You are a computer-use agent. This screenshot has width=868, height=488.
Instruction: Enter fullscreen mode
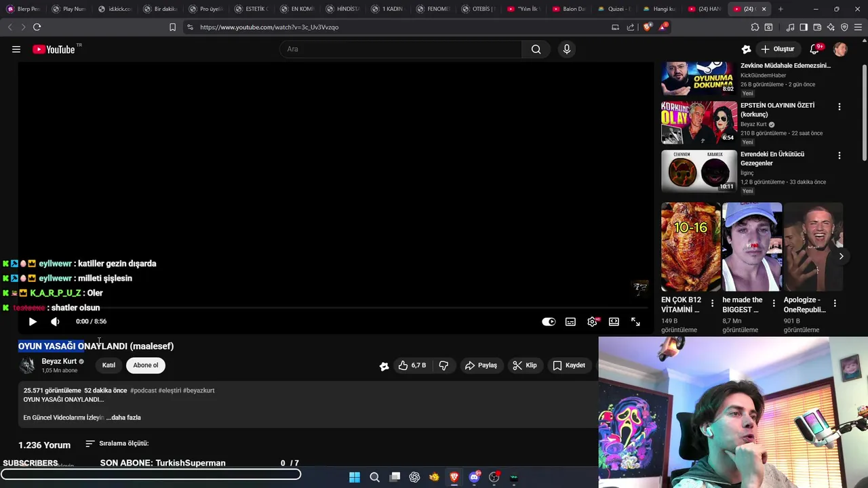[635, 321]
